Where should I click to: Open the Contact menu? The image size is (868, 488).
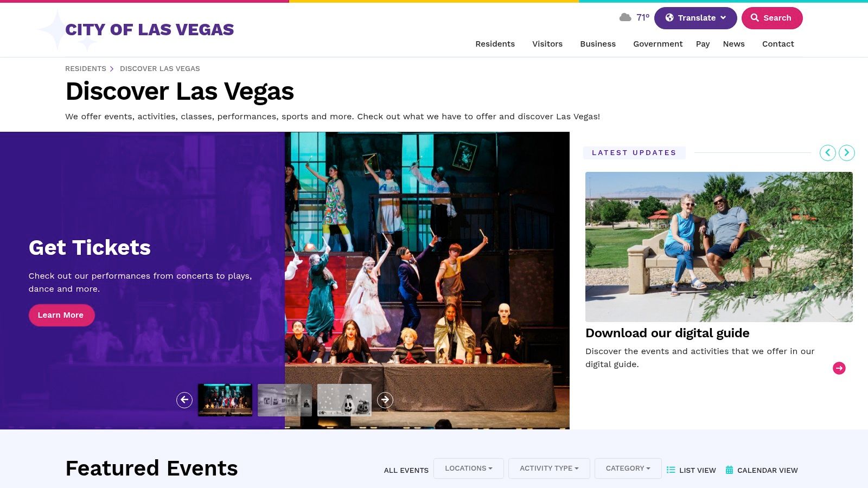[x=778, y=44]
